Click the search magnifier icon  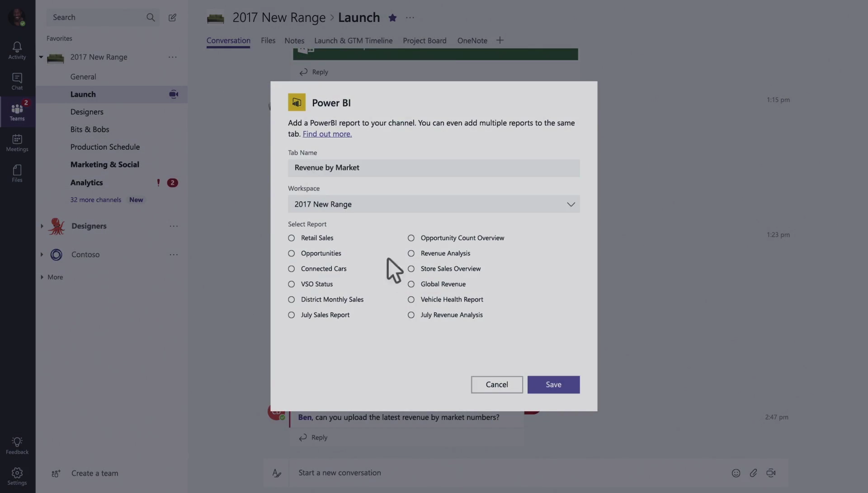tap(151, 17)
